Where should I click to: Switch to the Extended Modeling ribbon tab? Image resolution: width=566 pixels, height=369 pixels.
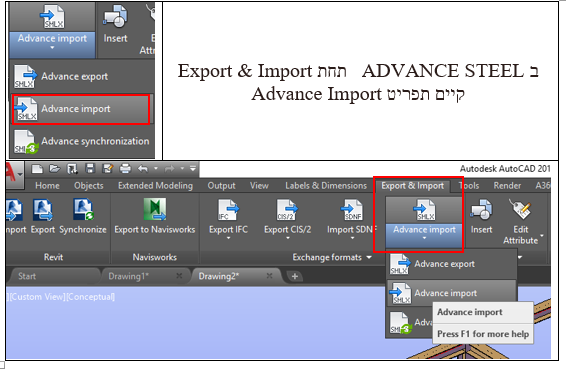155,186
